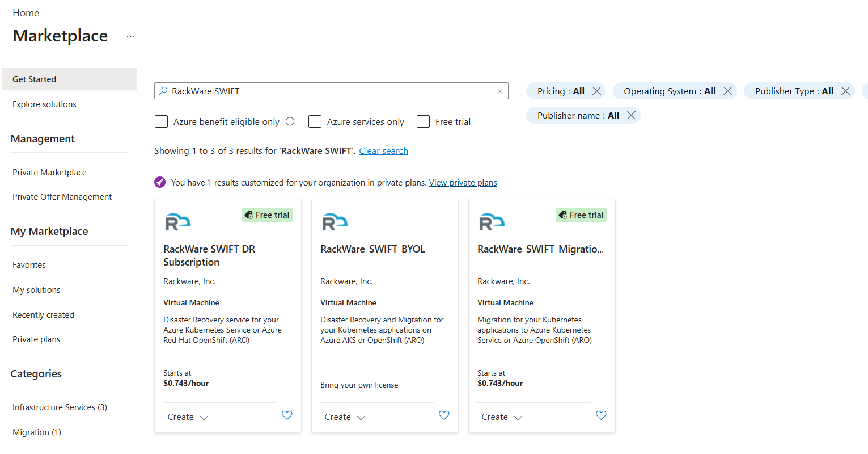This screenshot has height=454, width=868.
Task: Click the Clear search link
Action: [383, 151]
